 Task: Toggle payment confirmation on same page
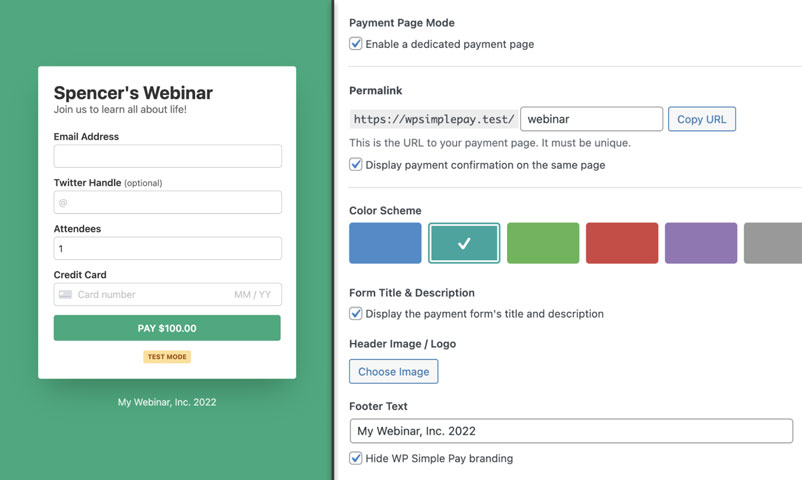tap(356, 165)
